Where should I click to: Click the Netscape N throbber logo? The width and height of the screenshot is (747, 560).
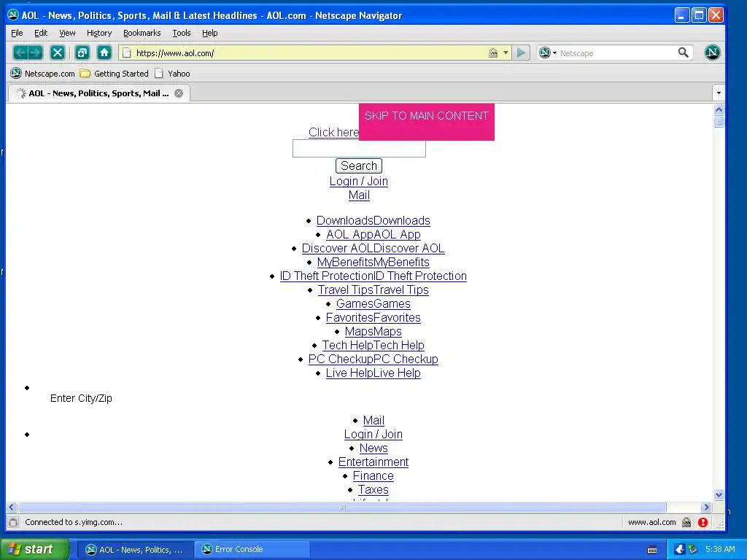tap(712, 52)
